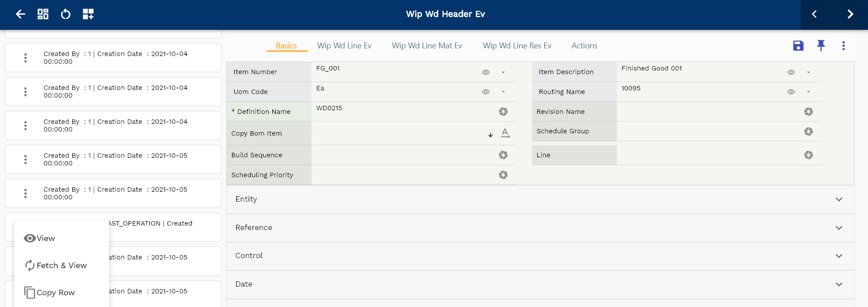Open the three-dot more options menu at right
This screenshot has height=307, width=868.
coord(843,46)
